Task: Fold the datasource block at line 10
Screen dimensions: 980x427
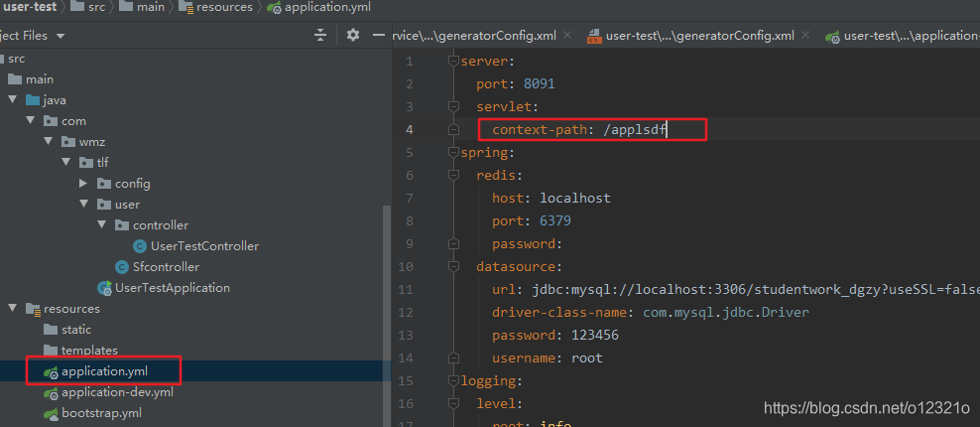Action: [x=453, y=267]
